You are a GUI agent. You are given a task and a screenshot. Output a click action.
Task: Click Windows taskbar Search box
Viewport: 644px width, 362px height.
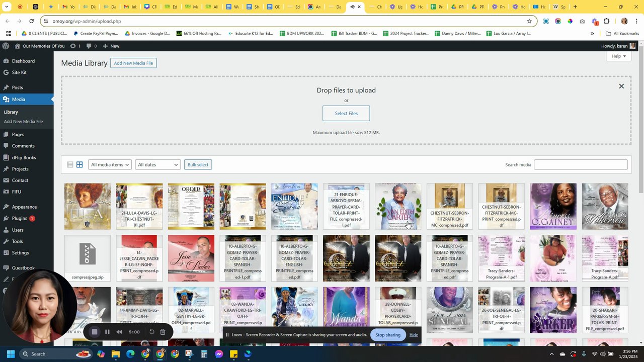tap(57, 354)
